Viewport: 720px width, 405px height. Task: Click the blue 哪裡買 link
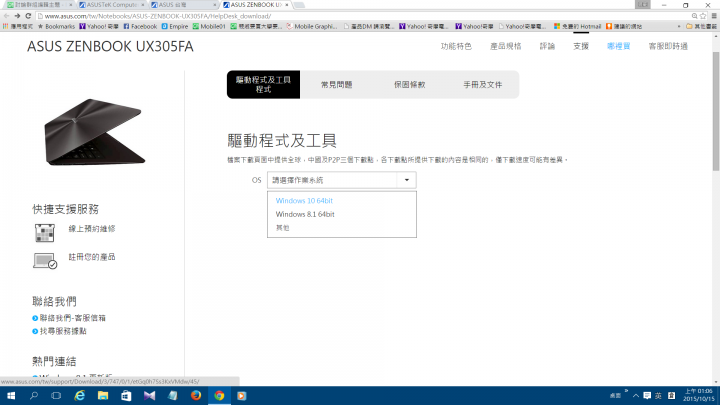pos(619,46)
